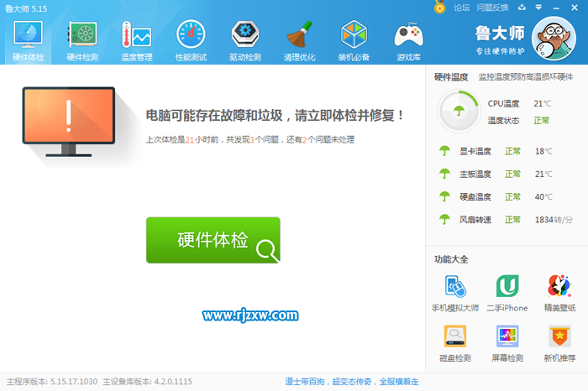
Task: Click 监控温度预防高温损坏硬件 description
Action: [526, 77]
